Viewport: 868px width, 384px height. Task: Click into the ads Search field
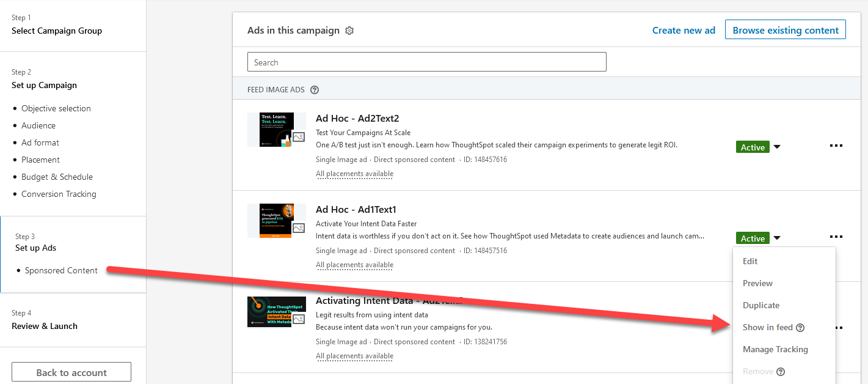(x=426, y=62)
